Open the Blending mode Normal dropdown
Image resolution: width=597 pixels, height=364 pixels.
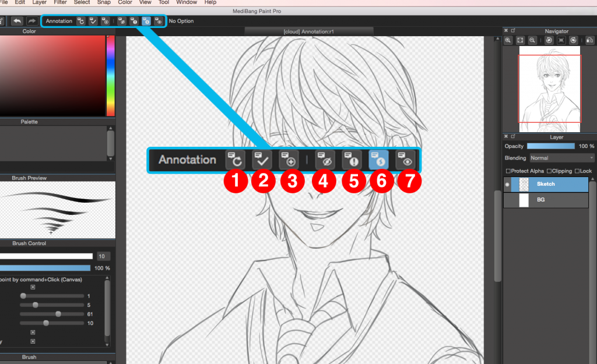(562, 158)
